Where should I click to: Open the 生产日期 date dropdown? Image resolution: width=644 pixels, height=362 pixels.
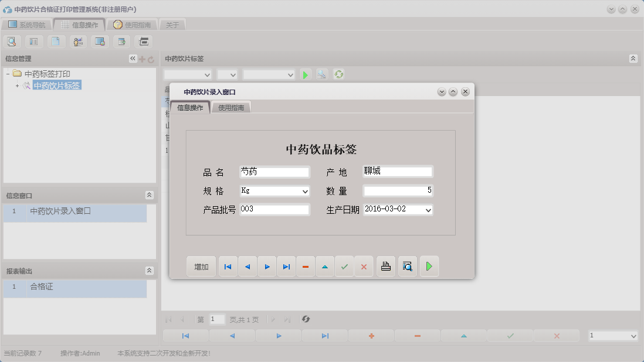click(x=428, y=210)
